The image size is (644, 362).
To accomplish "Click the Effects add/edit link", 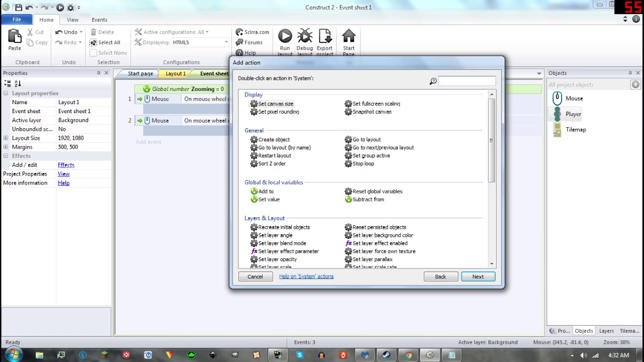I will pyautogui.click(x=66, y=165).
